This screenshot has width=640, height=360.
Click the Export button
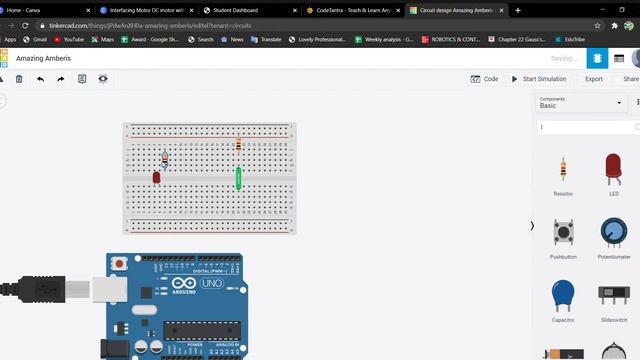(593, 79)
